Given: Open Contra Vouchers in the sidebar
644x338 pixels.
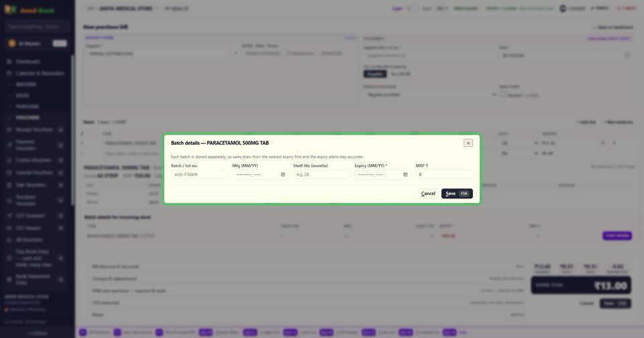Looking at the screenshot, I should [x=33, y=160].
